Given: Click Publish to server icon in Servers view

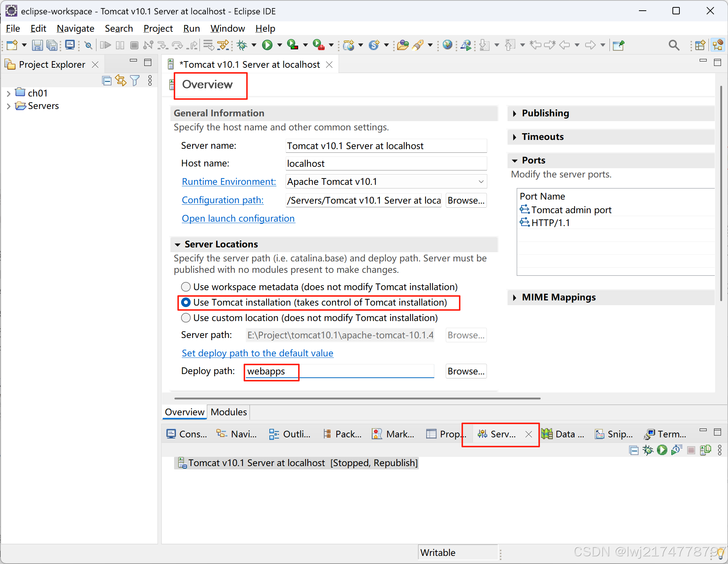Looking at the screenshot, I should click(x=706, y=450).
